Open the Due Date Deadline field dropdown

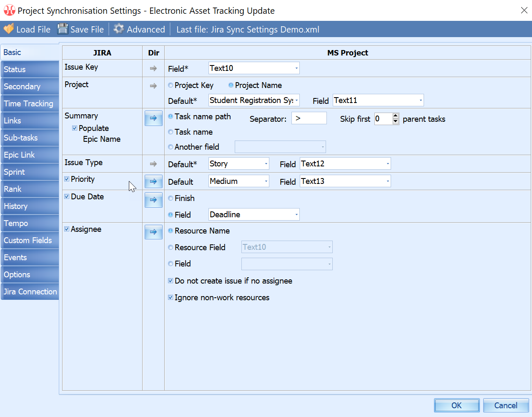[x=254, y=214]
